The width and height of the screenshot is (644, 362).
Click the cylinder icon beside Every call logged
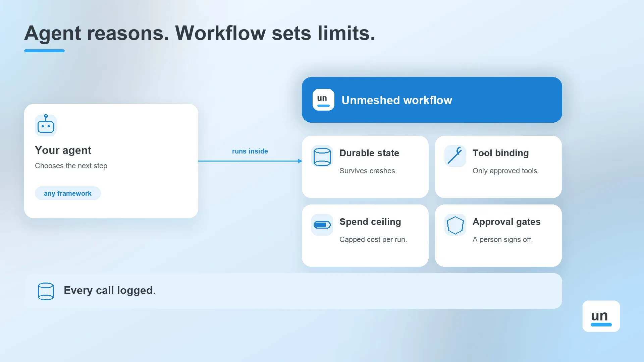tap(46, 291)
